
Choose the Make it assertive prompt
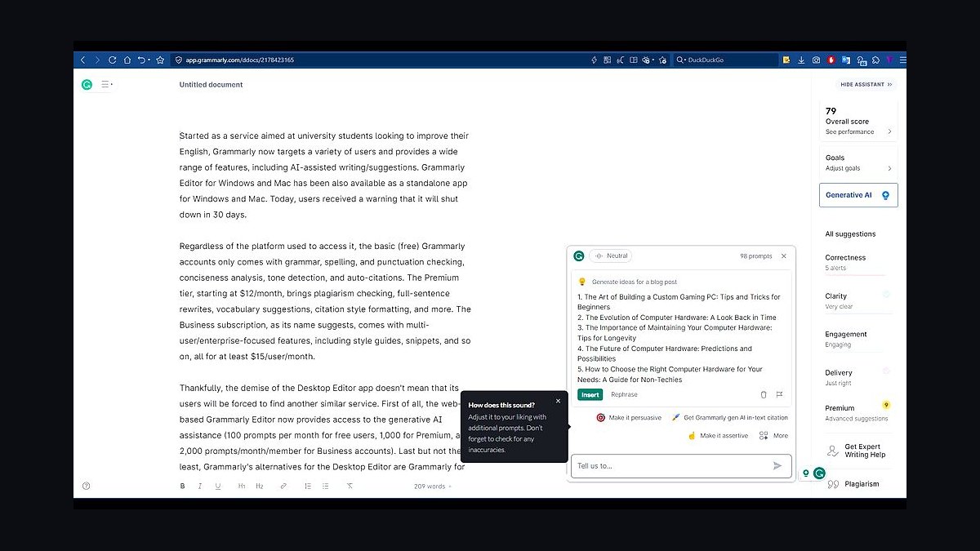point(718,435)
